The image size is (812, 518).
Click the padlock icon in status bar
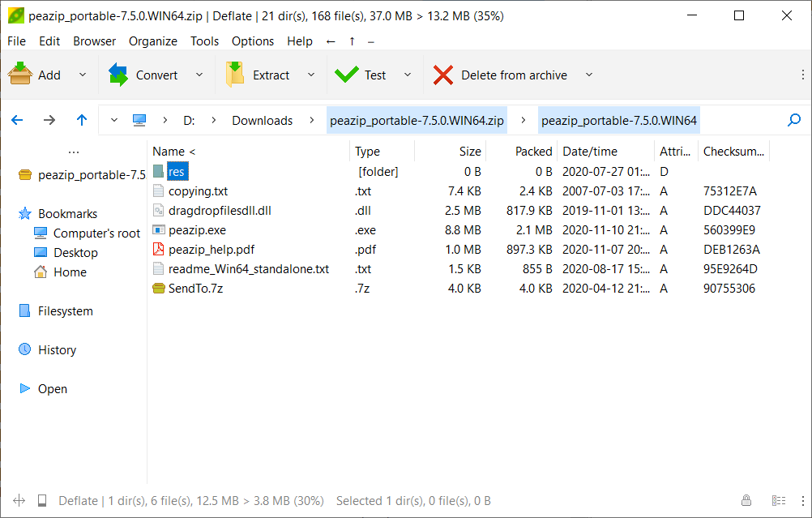click(746, 500)
